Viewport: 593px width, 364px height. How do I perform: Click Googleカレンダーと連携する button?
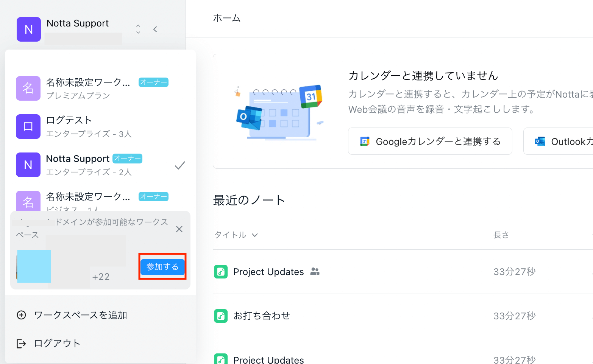(430, 141)
